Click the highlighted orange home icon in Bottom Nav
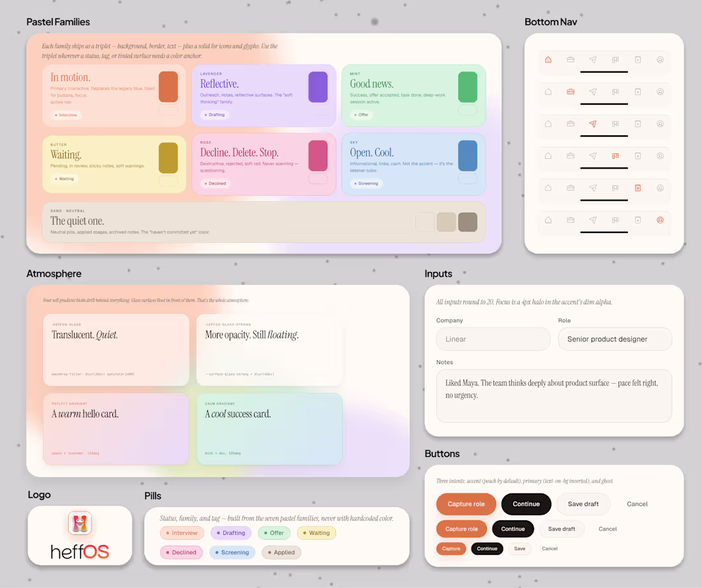This screenshot has height=588, width=702. point(548,59)
